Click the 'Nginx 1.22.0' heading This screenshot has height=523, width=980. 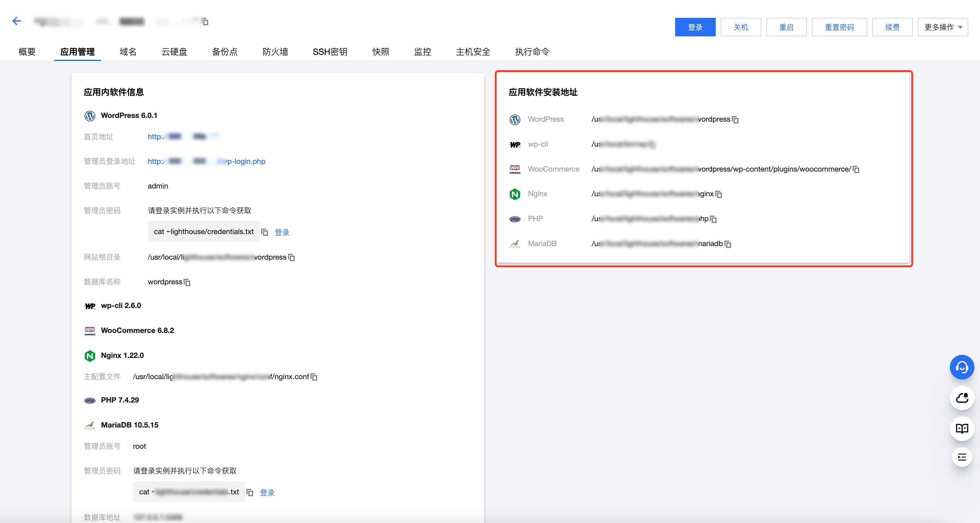(122, 355)
